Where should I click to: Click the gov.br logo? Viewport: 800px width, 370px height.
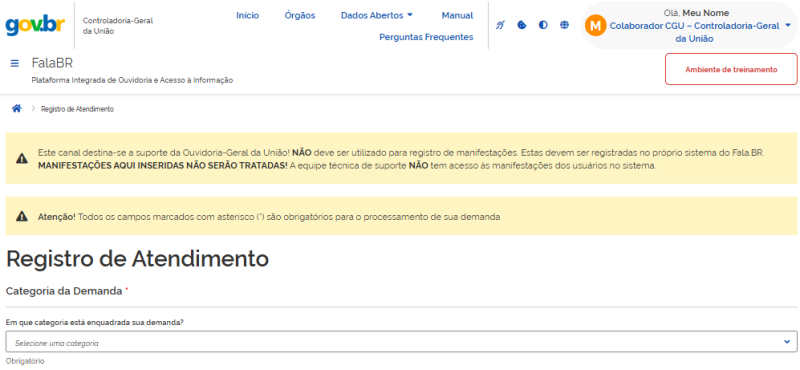pos(35,24)
